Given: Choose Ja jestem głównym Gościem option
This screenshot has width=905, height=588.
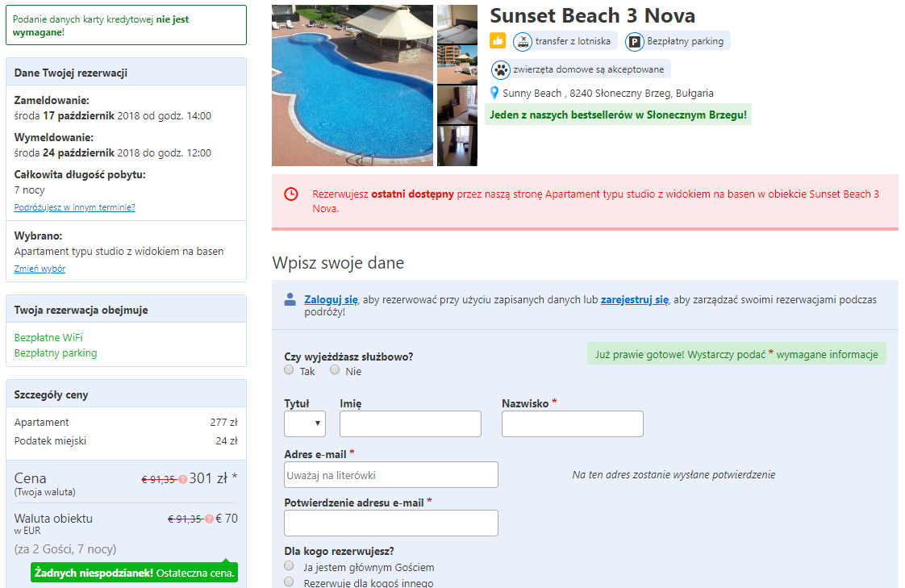Looking at the screenshot, I should [x=289, y=565].
